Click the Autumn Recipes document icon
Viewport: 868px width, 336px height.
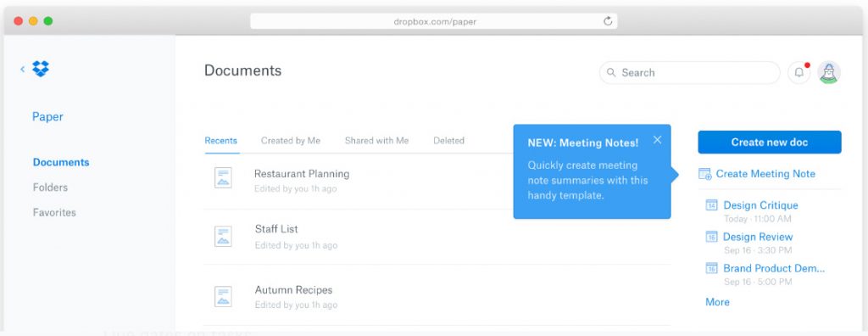coord(223,297)
